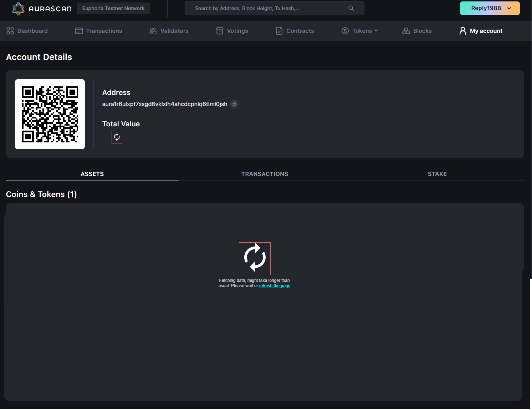Click the Votings ballot icon
Screen dimensions: 532x410
pos(219,31)
